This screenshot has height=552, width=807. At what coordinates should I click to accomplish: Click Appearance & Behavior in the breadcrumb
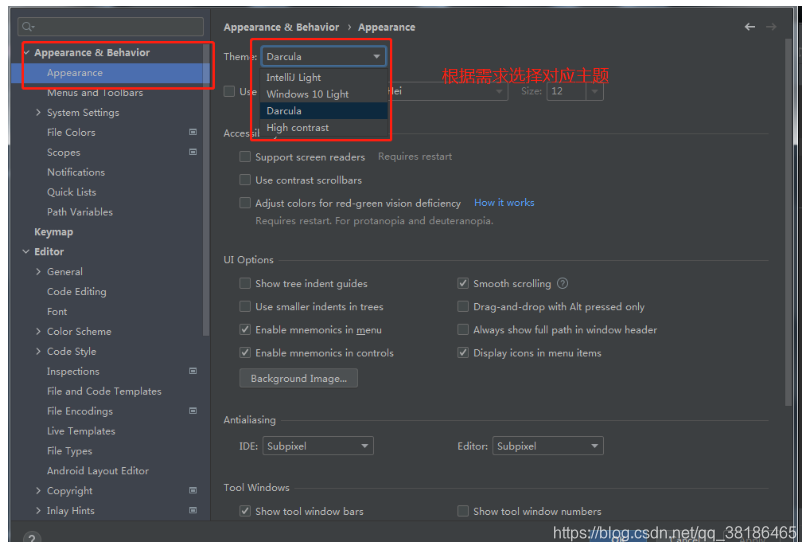[x=281, y=27]
